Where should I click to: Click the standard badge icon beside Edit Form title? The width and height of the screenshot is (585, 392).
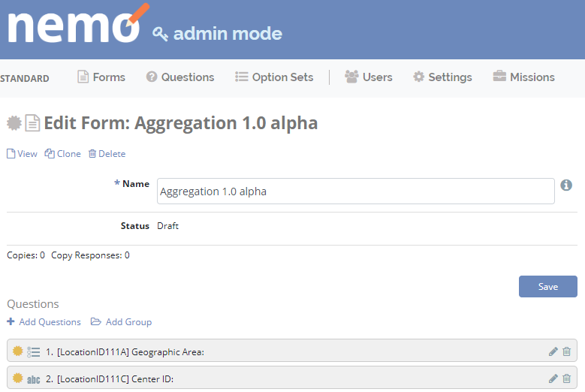point(14,123)
